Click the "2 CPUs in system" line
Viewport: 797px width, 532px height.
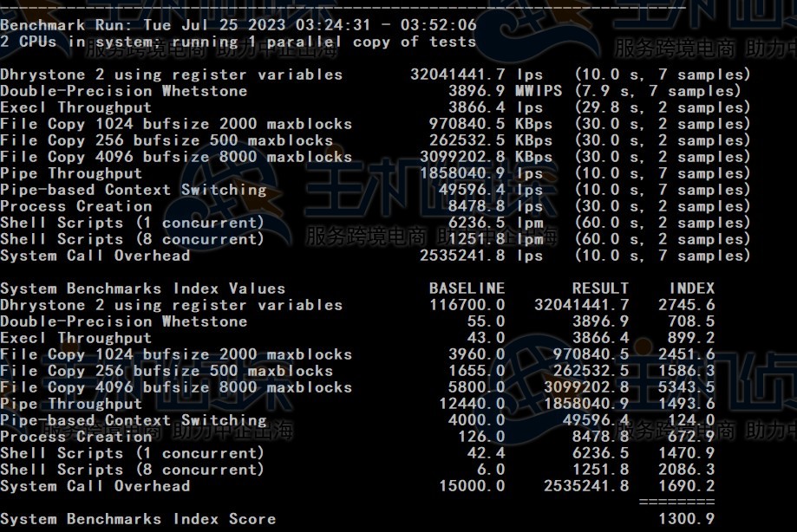[x=238, y=42]
